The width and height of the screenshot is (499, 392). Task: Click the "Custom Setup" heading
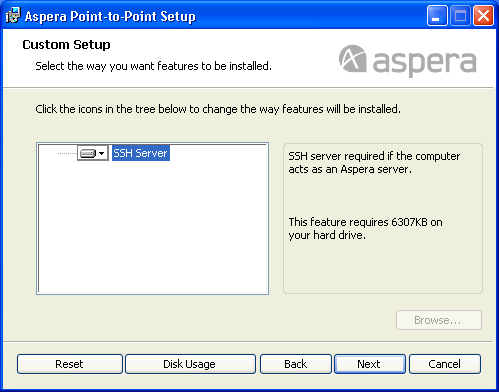[x=66, y=45]
